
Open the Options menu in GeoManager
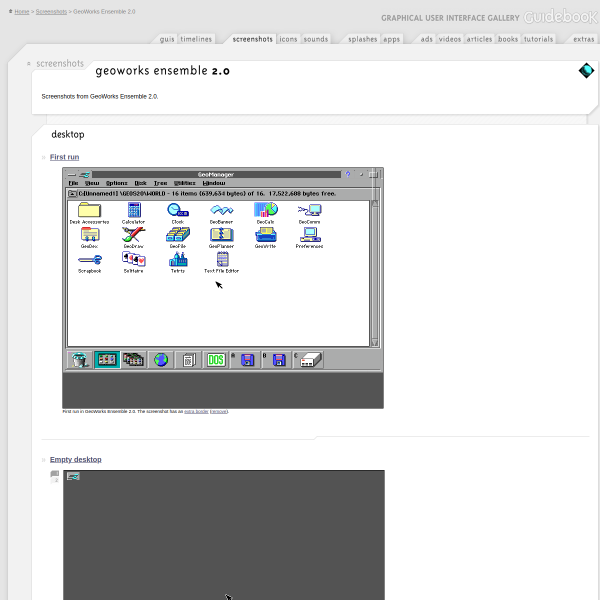[116, 183]
